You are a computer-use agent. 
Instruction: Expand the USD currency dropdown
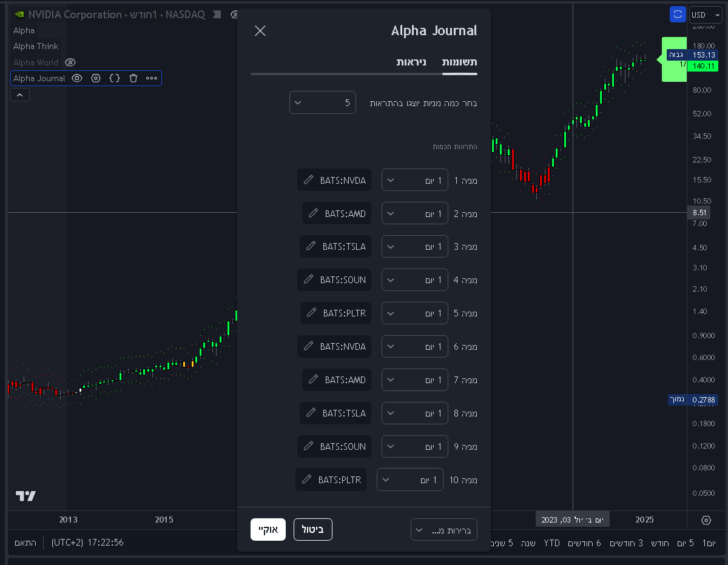coord(706,15)
